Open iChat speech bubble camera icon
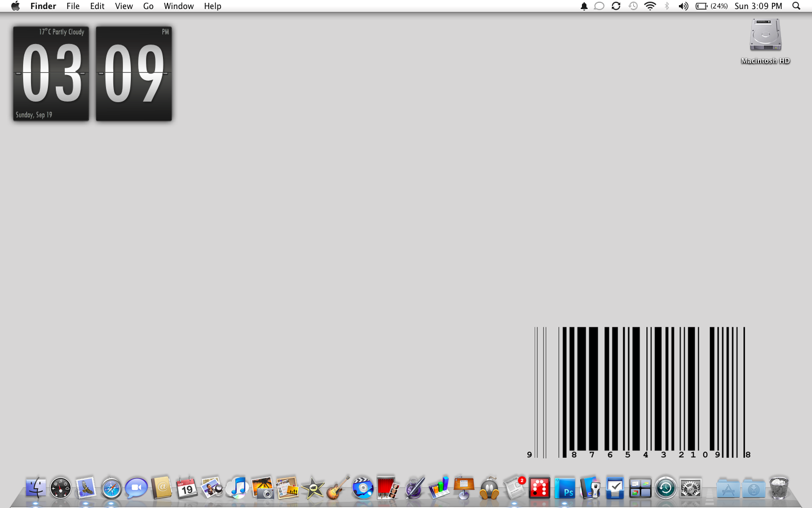The height and width of the screenshot is (508, 812). 136,488
